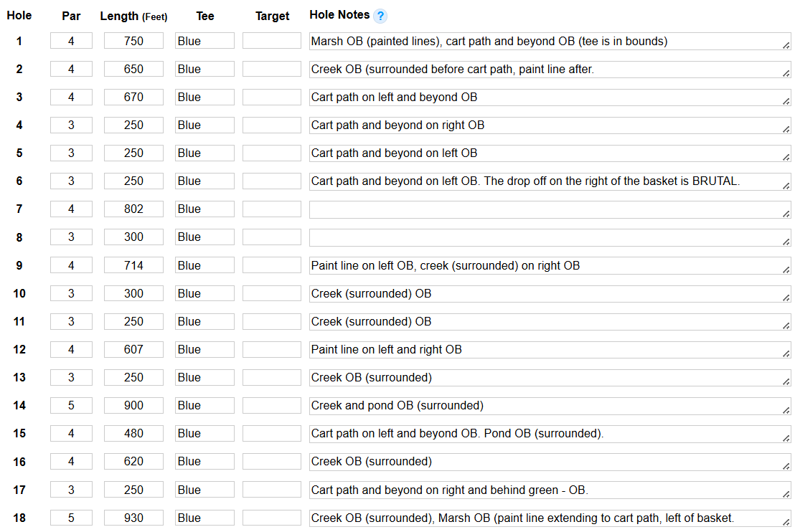795x532 pixels.
Task: Click the Par field for hole 10
Action: (71, 293)
